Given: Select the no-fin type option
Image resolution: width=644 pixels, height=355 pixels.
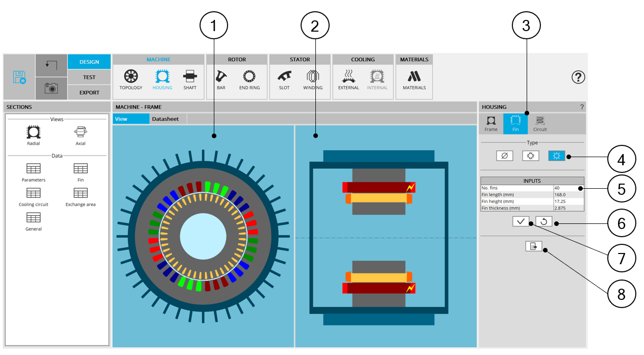Looking at the screenshot, I should pos(504,156).
